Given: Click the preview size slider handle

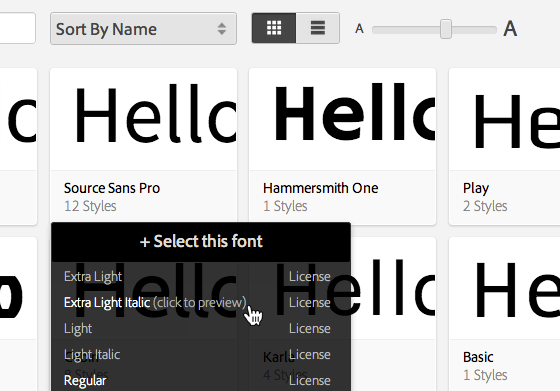Looking at the screenshot, I should point(446,29).
